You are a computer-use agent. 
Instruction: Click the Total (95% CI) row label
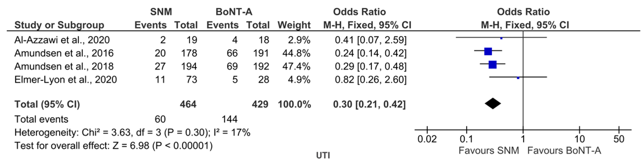pos(47,104)
